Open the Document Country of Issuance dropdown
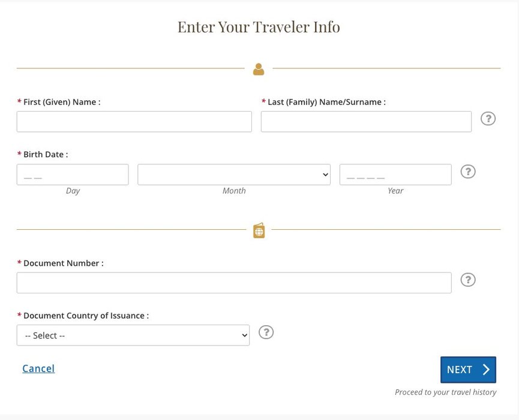The width and height of the screenshot is (519, 420). coord(133,335)
